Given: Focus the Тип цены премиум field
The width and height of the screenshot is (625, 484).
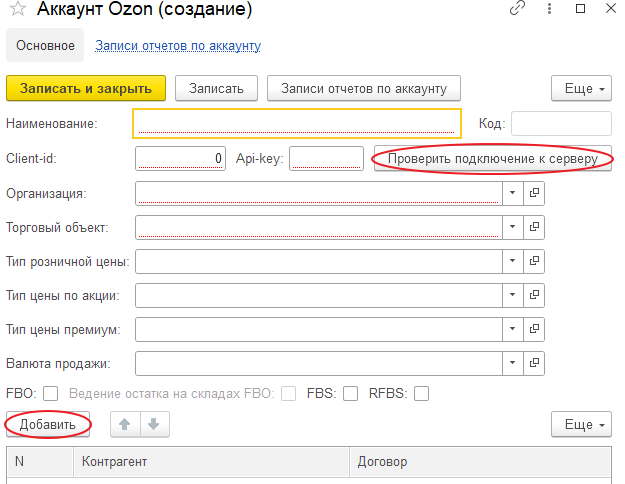Looking at the screenshot, I should coord(319,329).
